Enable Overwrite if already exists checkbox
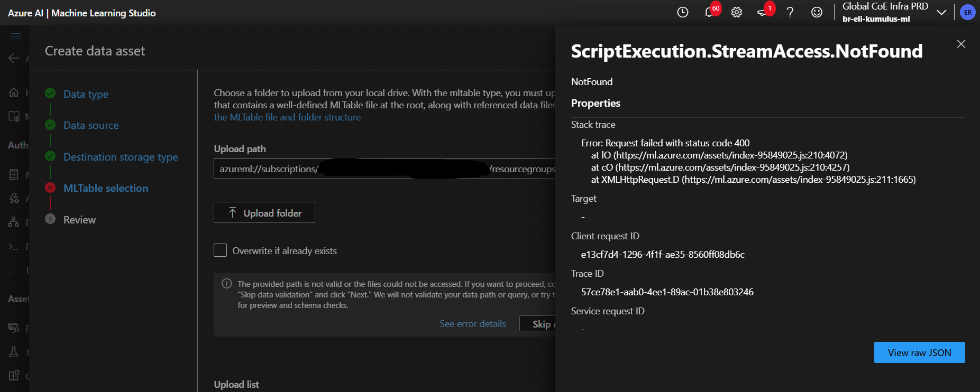The width and height of the screenshot is (980, 392). [x=220, y=250]
